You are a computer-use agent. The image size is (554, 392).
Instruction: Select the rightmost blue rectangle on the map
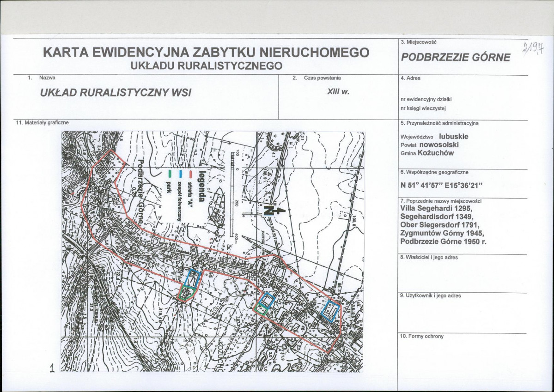point(331,310)
